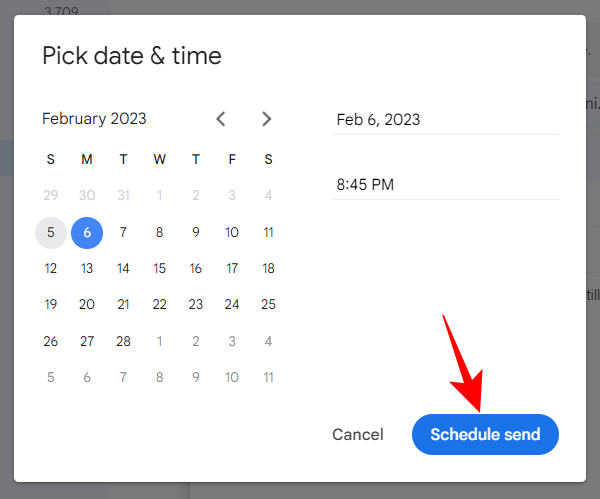The width and height of the screenshot is (600, 499).
Task: Go to next month in calendar
Action: coord(266,119)
